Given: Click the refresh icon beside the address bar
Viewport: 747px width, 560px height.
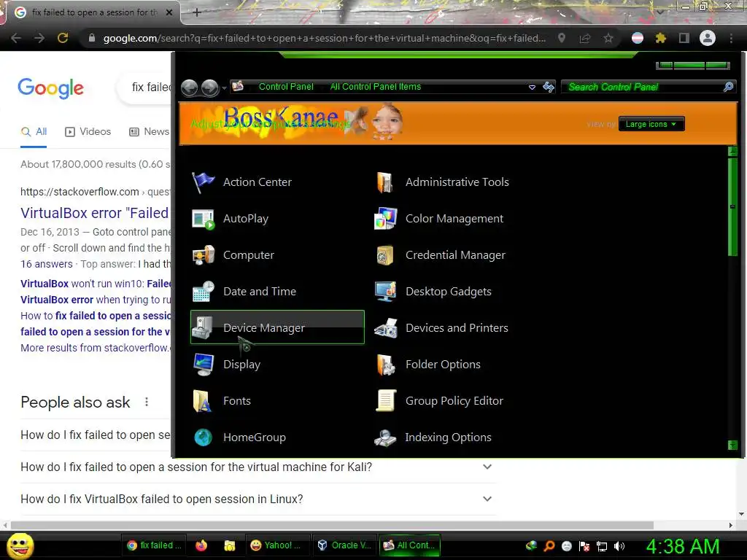Looking at the screenshot, I should pos(549,87).
